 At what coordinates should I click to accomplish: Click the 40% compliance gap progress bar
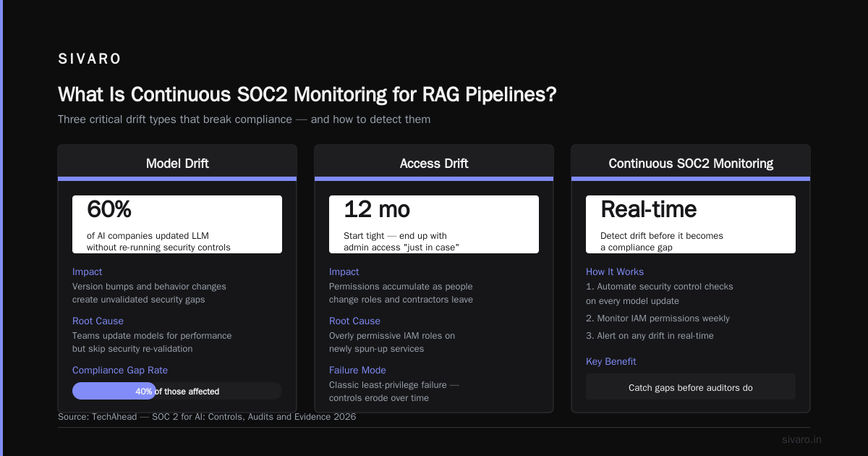(x=177, y=391)
